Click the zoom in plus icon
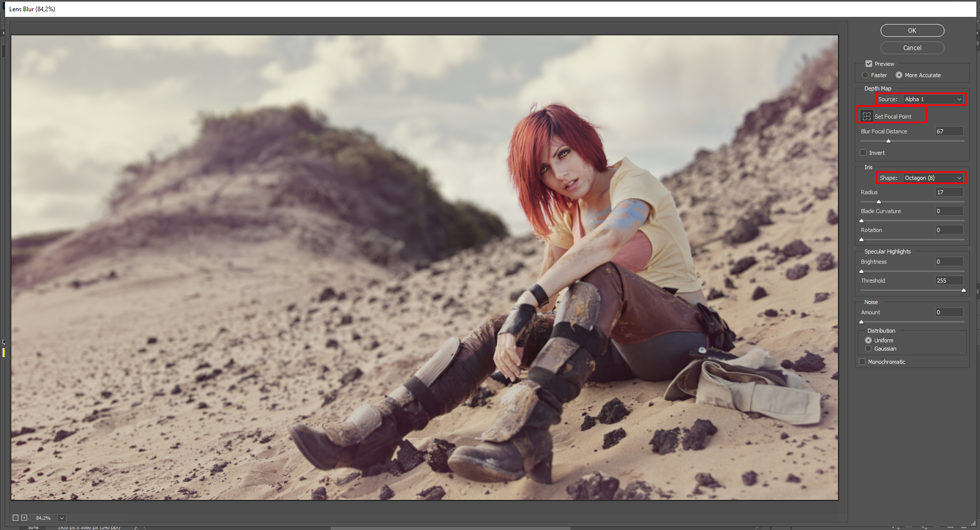Viewport: 980px width, 530px height. click(x=24, y=518)
